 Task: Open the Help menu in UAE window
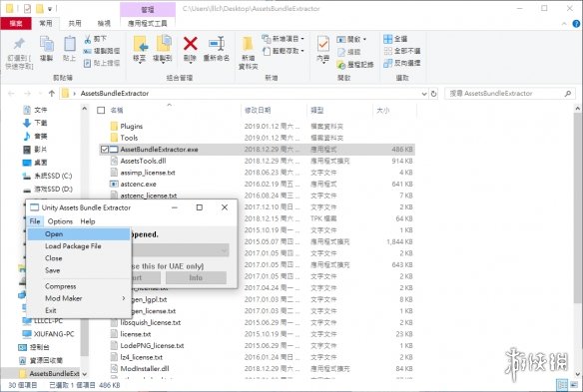(x=88, y=221)
